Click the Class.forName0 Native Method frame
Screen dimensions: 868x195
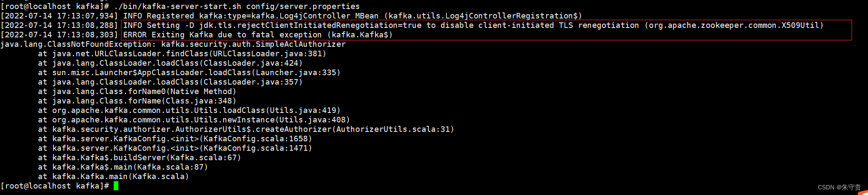[137, 91]
